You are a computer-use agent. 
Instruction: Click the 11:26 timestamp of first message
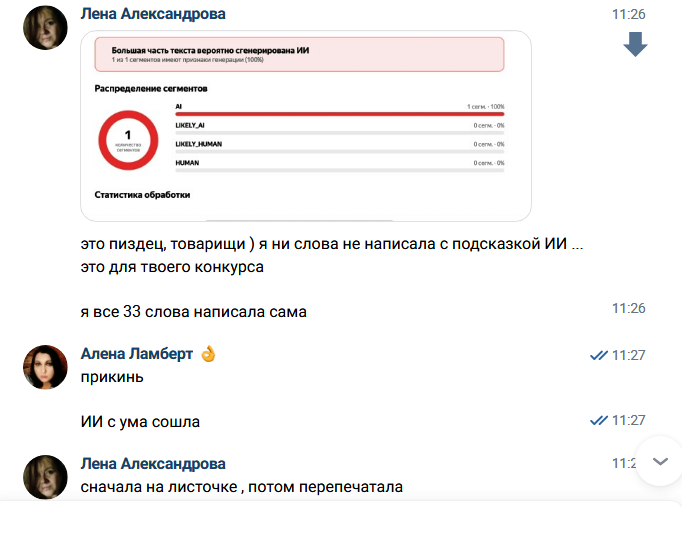(x=629, y=14)
